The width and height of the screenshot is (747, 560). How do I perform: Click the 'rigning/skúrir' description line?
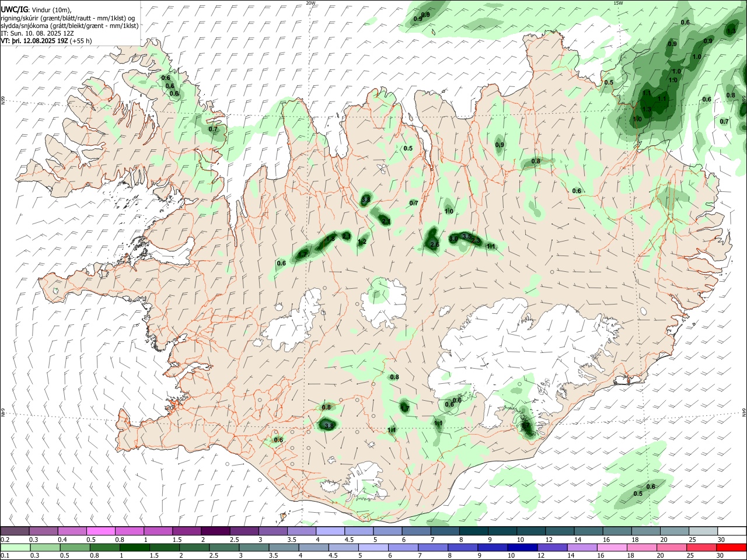68,17
